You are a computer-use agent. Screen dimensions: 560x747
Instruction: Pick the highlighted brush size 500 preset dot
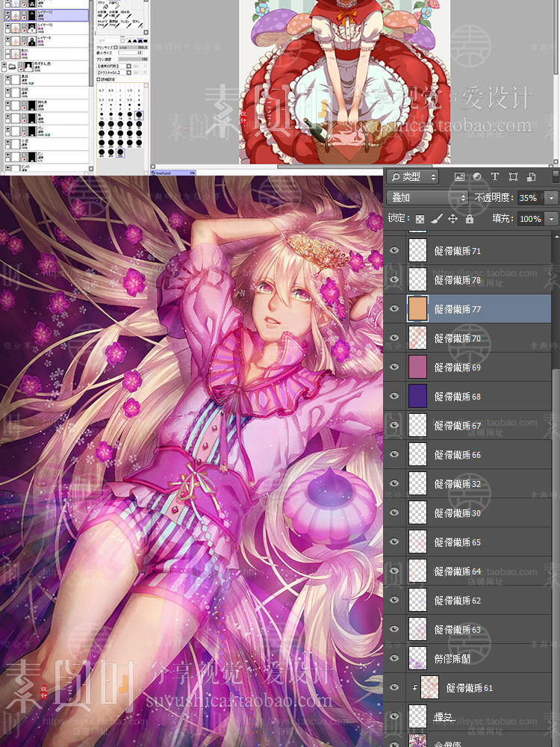[x=120, y=152]
